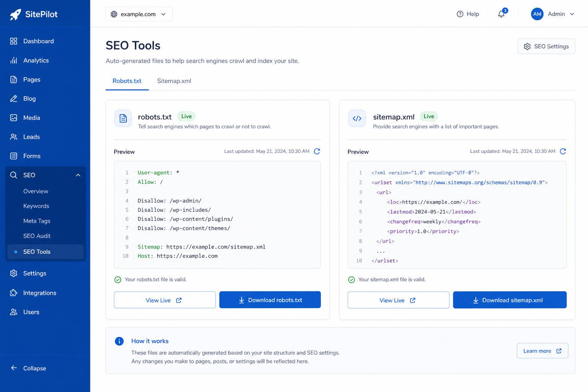Image resolution: width=588 pixels, height=392 pixels.
Task: Refresh the robots.txt preview
Action: tap(317, 151)
